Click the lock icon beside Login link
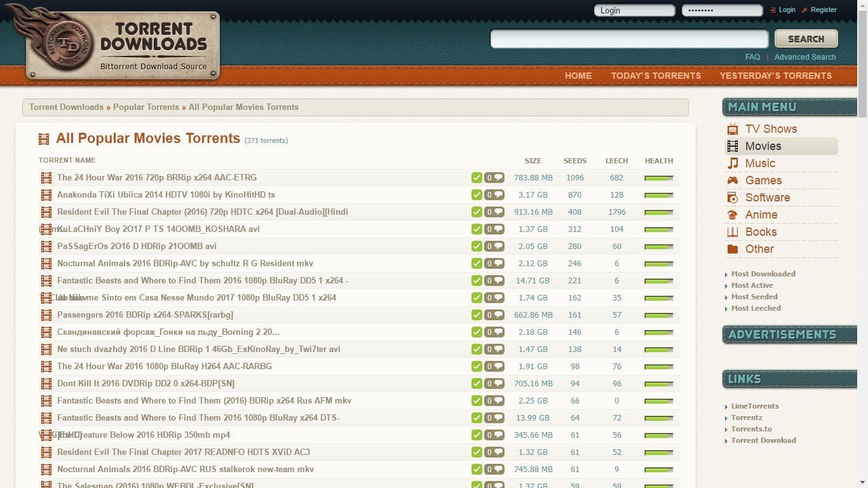Viewport: 868px width, 488px height. point(773,10)
